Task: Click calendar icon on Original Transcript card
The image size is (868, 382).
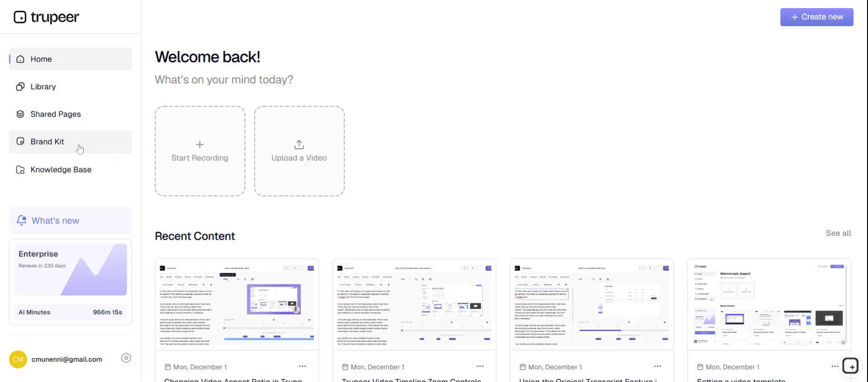Action: (523, 367)
